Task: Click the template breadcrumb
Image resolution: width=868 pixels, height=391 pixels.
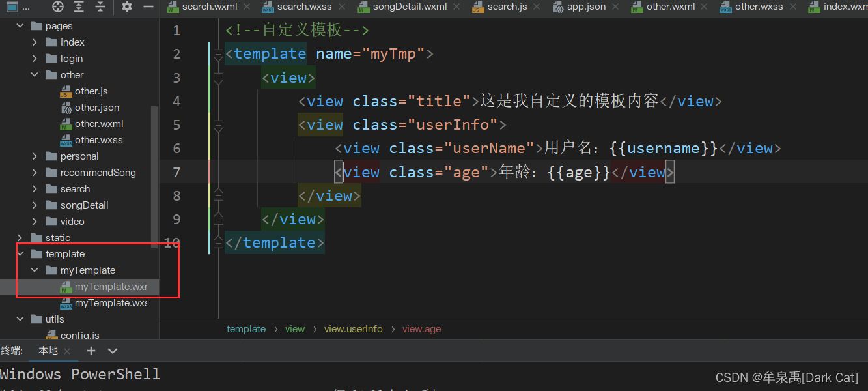Action: tap(246, 329)
